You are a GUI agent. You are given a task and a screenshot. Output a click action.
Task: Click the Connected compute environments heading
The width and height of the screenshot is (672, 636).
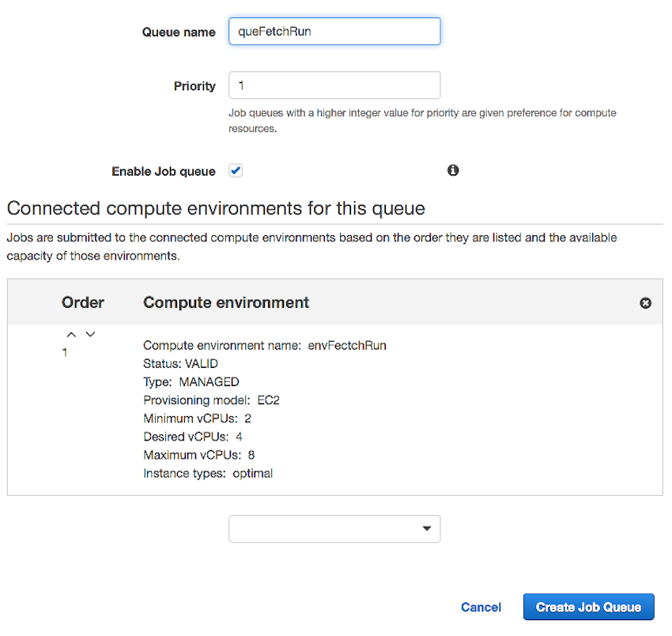[x=216, y=208]
